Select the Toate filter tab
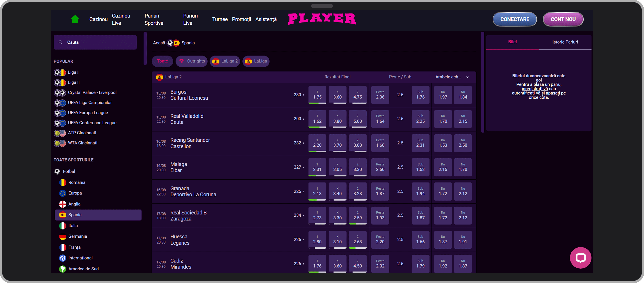The height and width of the screenshot is (283, 644). pyautogui.click(x=162, y=61)
